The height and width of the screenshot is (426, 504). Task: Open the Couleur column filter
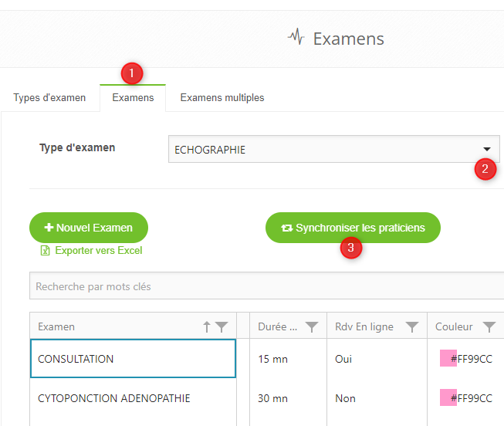tap(489, 327)
